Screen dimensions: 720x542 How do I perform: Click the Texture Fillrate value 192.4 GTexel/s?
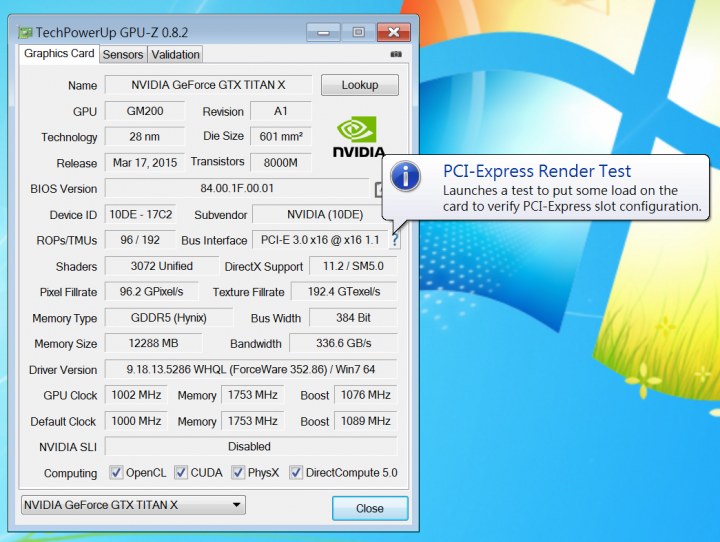[x=344, y=292]
